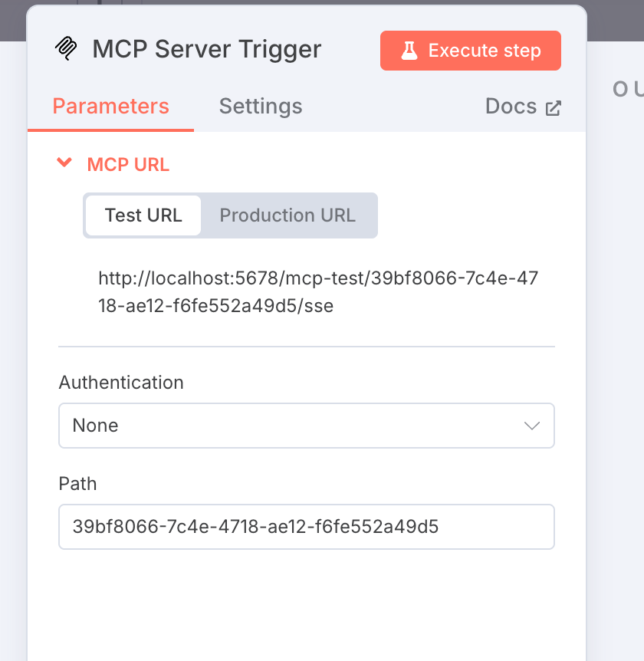Screen dimensions: 644x661
Task: Click the MCP URL section heading
Action: tap(128, 165)
